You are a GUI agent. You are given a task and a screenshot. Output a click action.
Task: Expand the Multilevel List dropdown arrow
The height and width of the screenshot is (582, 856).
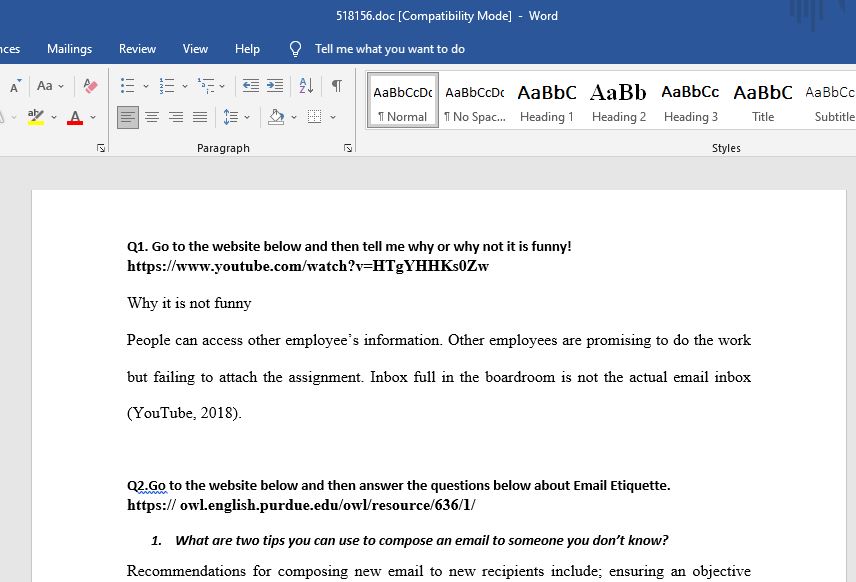[222, 86]
